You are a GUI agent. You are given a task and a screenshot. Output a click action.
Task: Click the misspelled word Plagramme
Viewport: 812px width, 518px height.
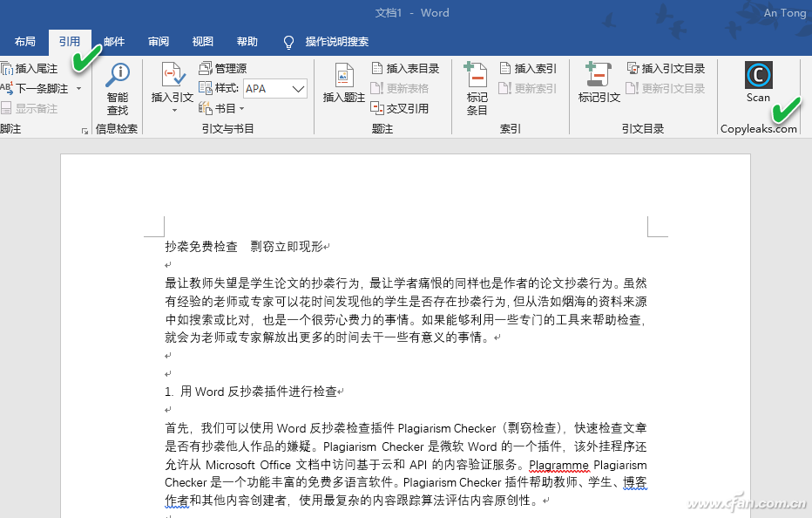coord(558,465)
